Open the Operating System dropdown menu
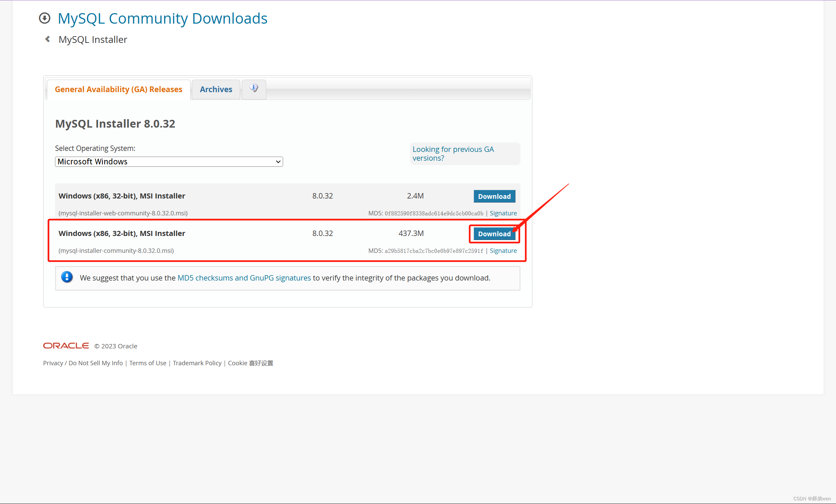Screen dimensions: 836x504 (169, 161)
